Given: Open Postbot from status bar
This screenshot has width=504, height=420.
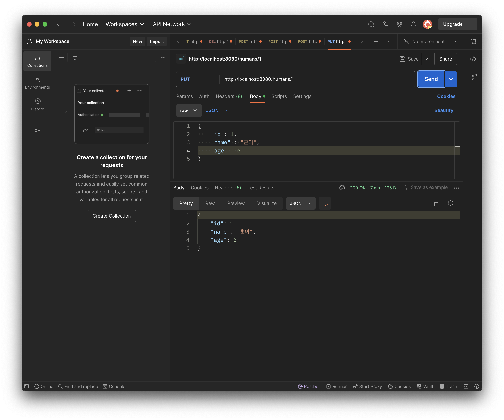Looking at the screenshot, I should point(309,386).
